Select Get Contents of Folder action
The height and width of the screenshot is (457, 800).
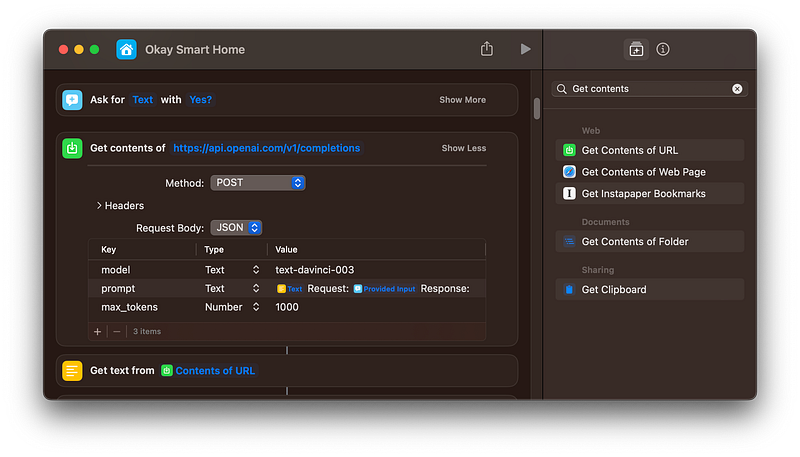pos(649,241)
